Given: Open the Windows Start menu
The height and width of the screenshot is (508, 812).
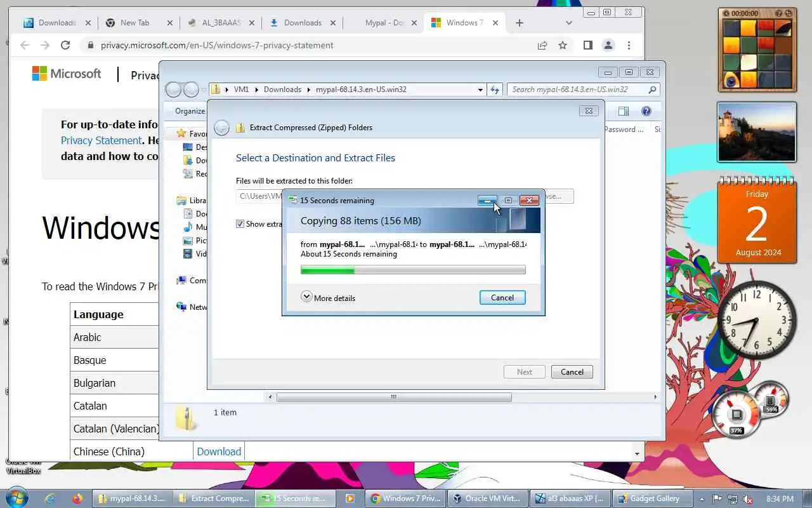Looking at the screenshot, I should (16, 498).
